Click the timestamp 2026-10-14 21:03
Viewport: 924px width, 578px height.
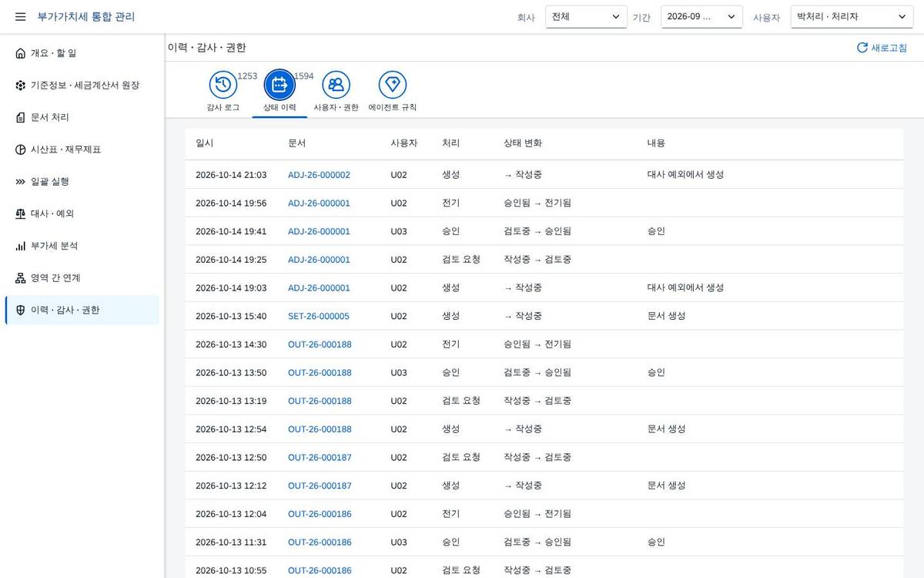click(x=231, y=175)
